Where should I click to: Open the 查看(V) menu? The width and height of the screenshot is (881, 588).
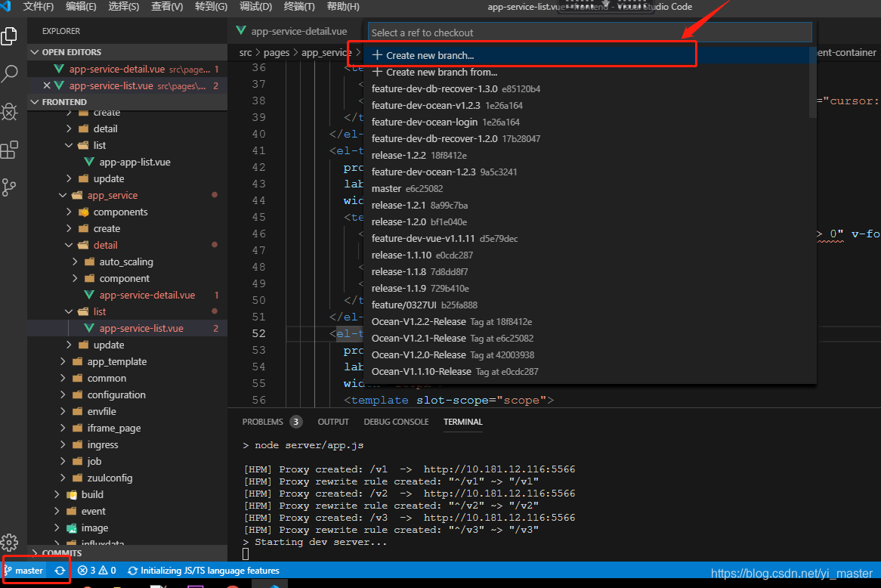[167, 7]
